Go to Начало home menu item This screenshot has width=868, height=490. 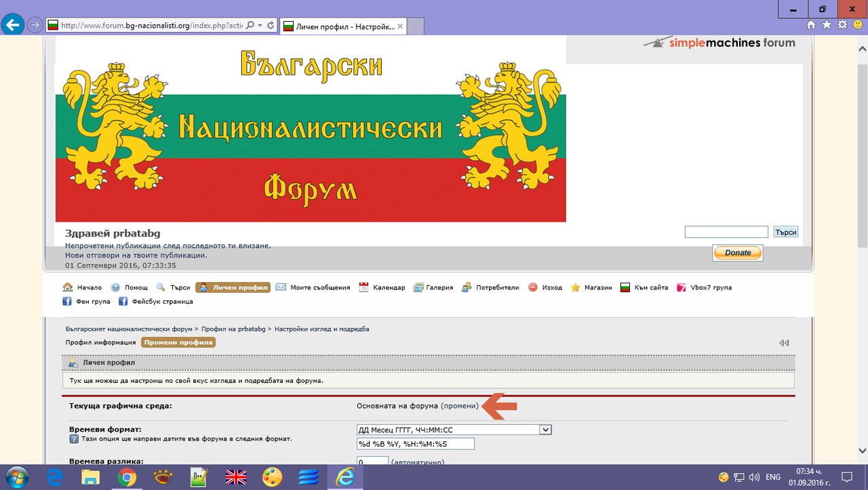click(x=82, y=287)
